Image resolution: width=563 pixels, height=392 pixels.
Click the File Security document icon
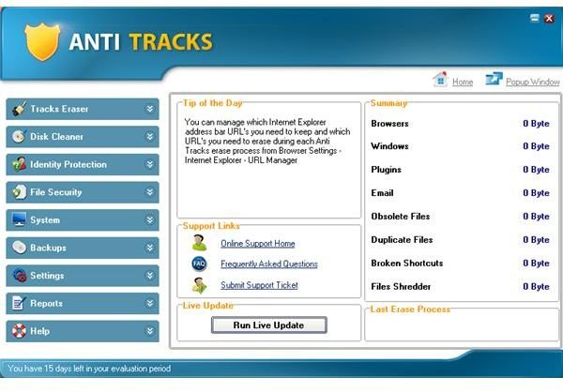19,192
